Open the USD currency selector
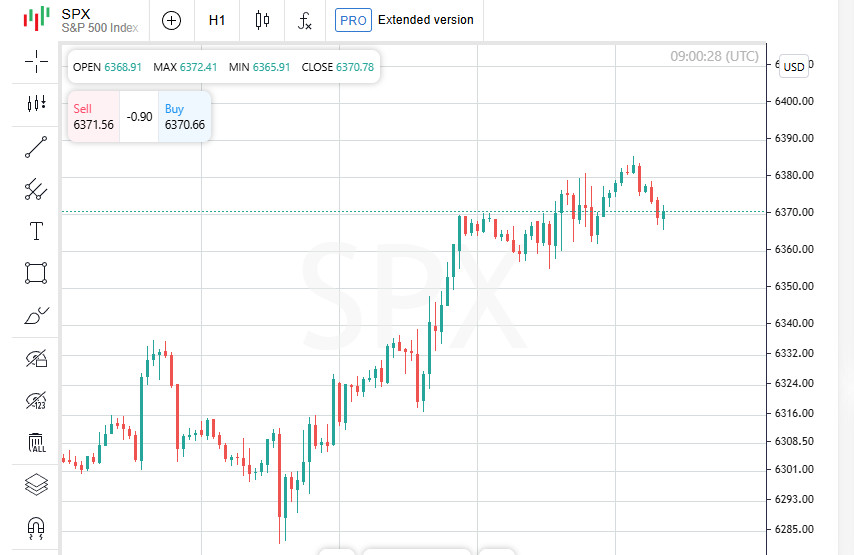Screen dimensions: 854x555 point(794,66)
